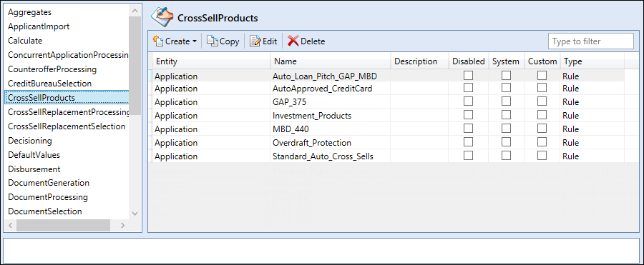Select CreditBureauSelection in the list
644x265 pixels.
tap(49, 84)
